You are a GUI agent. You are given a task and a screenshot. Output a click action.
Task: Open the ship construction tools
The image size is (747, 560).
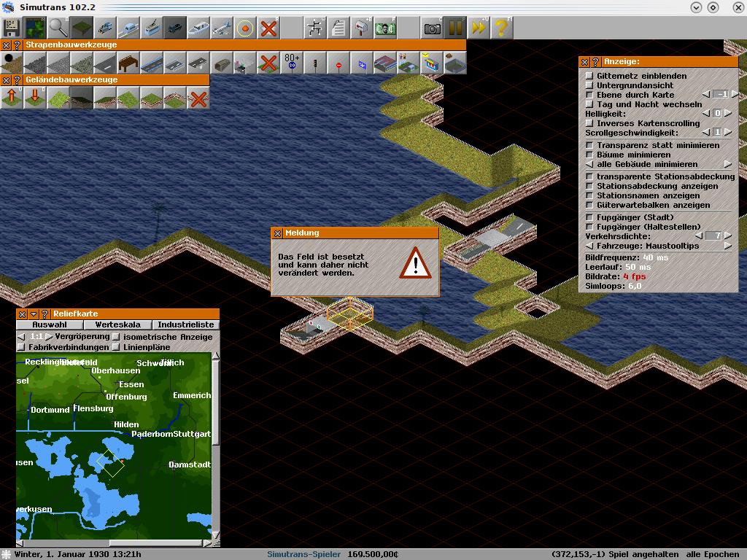pyautogui.click(x=198, y=28)
